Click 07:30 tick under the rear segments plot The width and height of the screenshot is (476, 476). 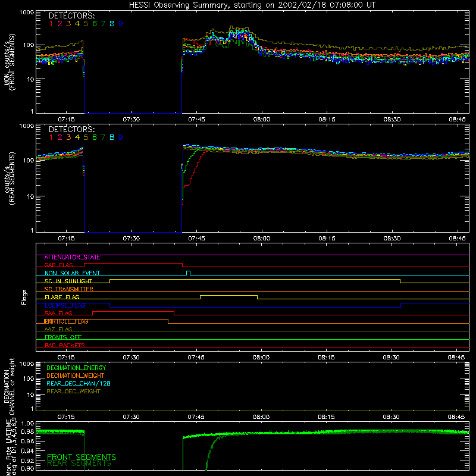(x=131, y=239)
